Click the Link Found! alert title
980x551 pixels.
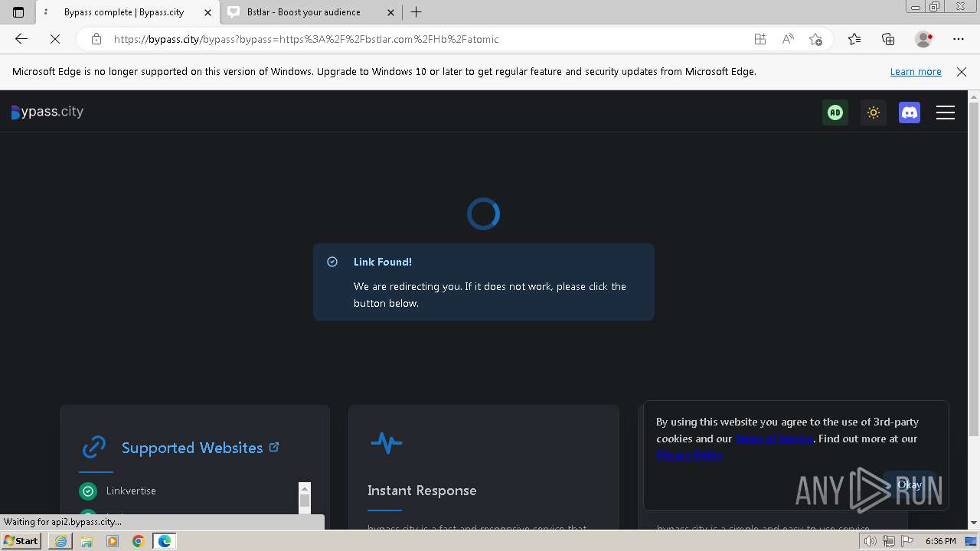383,262
